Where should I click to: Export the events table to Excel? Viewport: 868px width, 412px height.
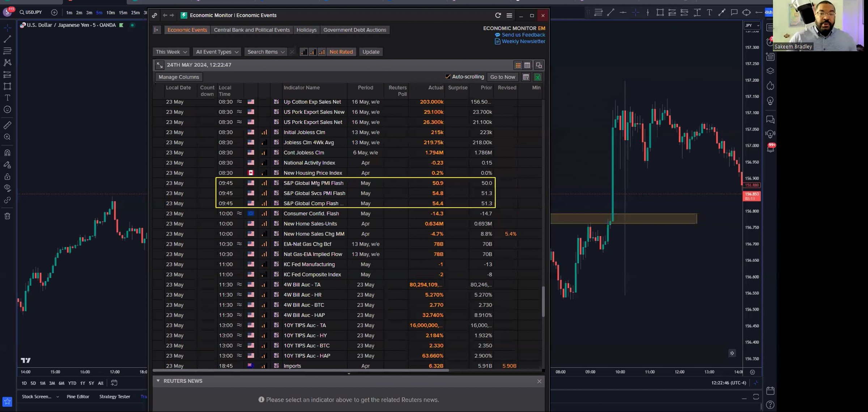[538, 77]
